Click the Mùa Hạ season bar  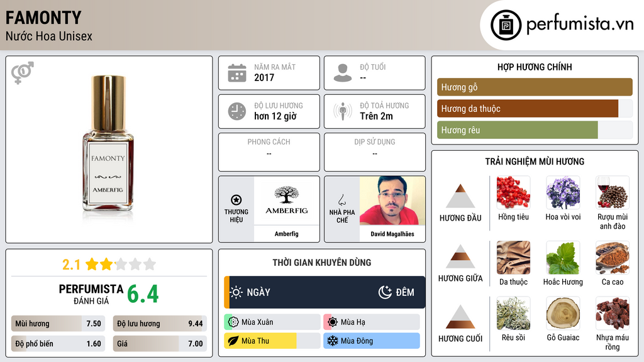tap(372, 322)
